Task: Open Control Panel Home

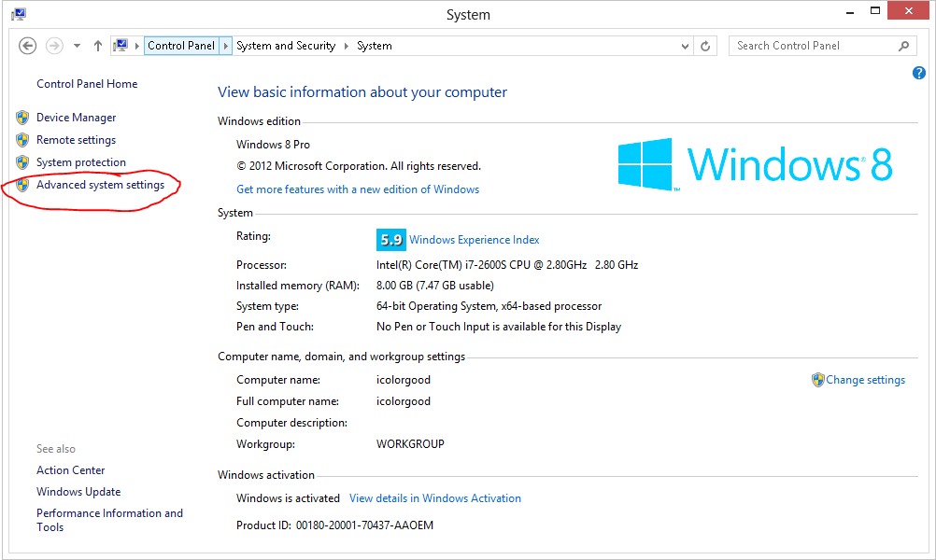Action: coord(87,84)
